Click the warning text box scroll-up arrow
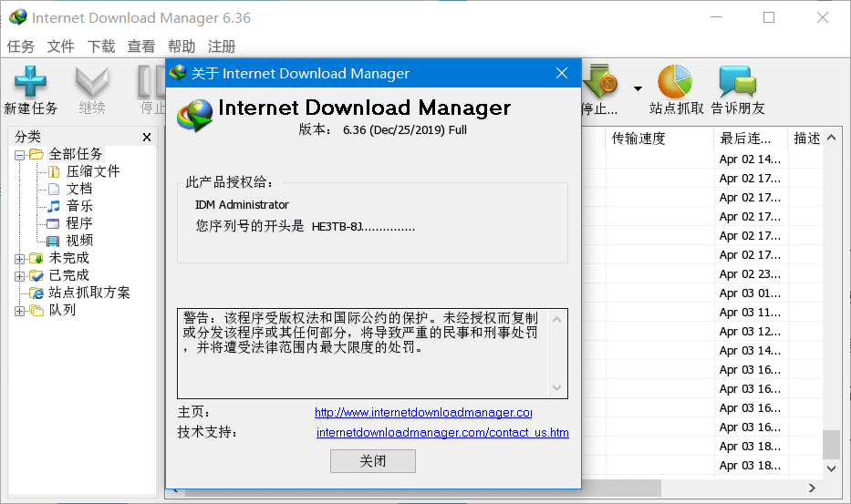Screen dimensions: 851x504 (x=556, y=320)
